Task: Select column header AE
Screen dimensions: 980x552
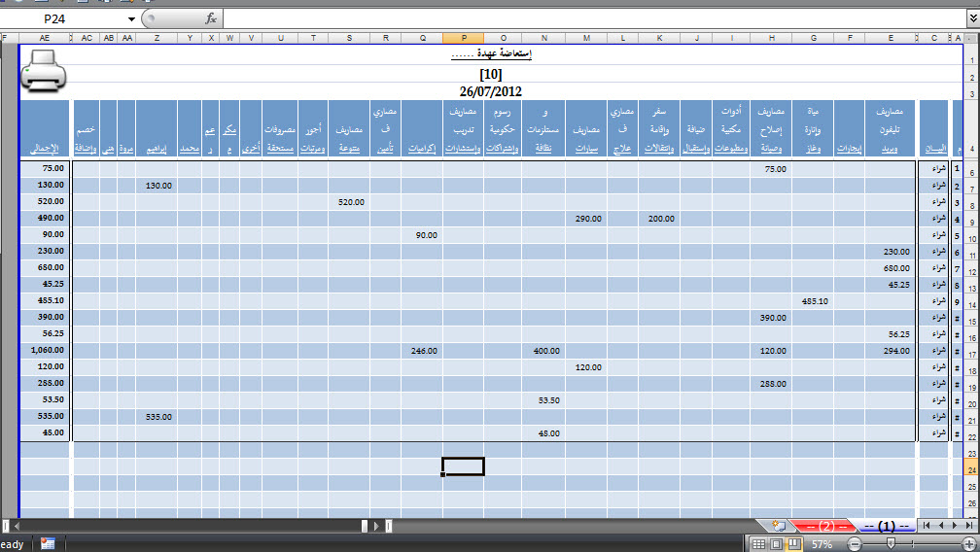Action: pyautogui.click(x=45, y=38)
